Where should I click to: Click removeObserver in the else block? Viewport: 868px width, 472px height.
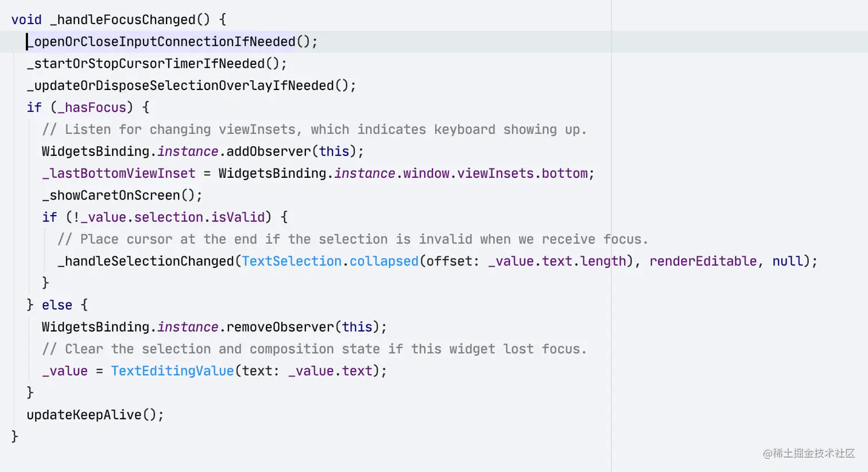[x=280, y=327]
